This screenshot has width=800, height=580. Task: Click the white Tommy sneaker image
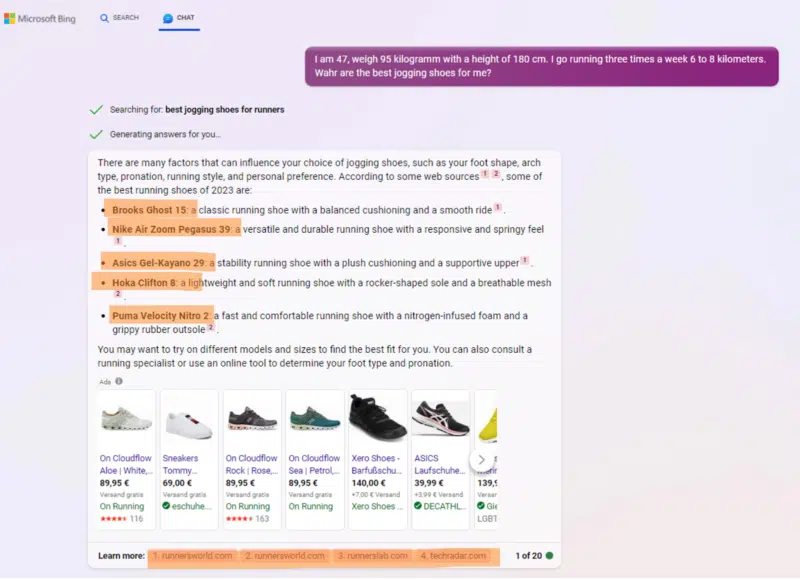(189, 424)
